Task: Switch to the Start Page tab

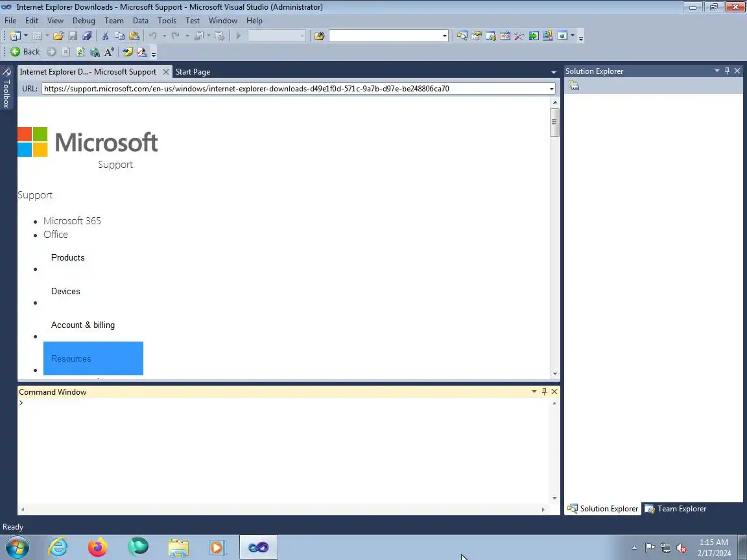Action: 193,72
